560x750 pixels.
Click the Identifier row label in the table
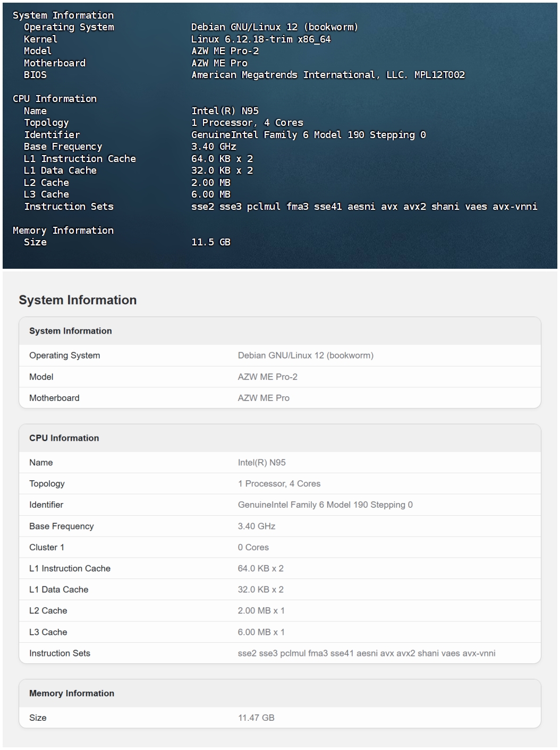46,505
